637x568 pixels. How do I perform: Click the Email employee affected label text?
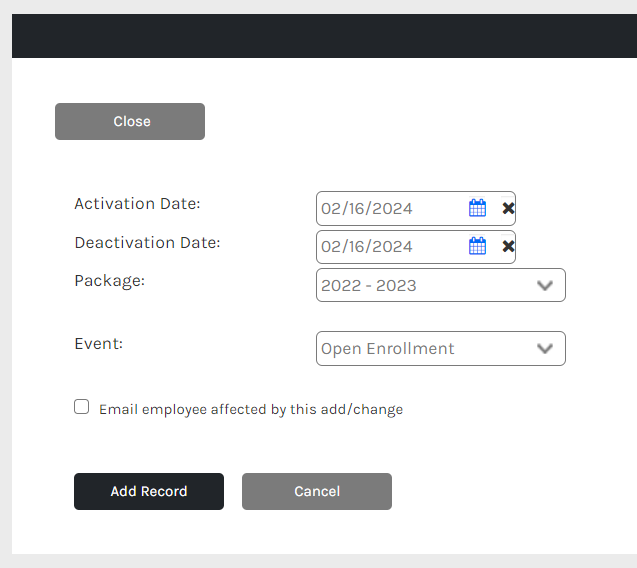(x=251, y=409)
